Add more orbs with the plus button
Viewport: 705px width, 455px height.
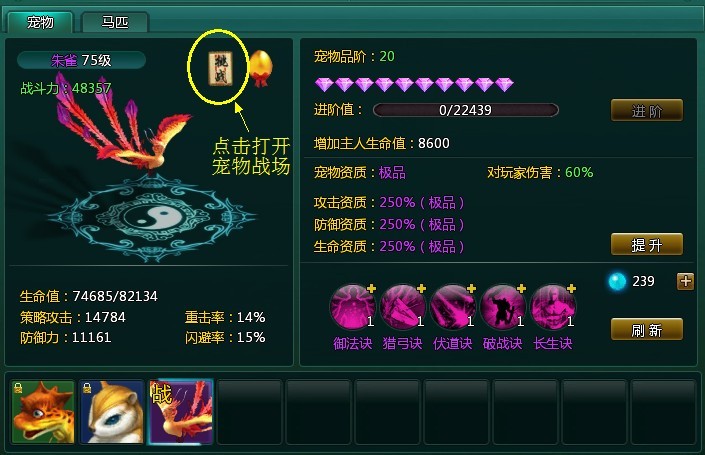coord(685,281)
